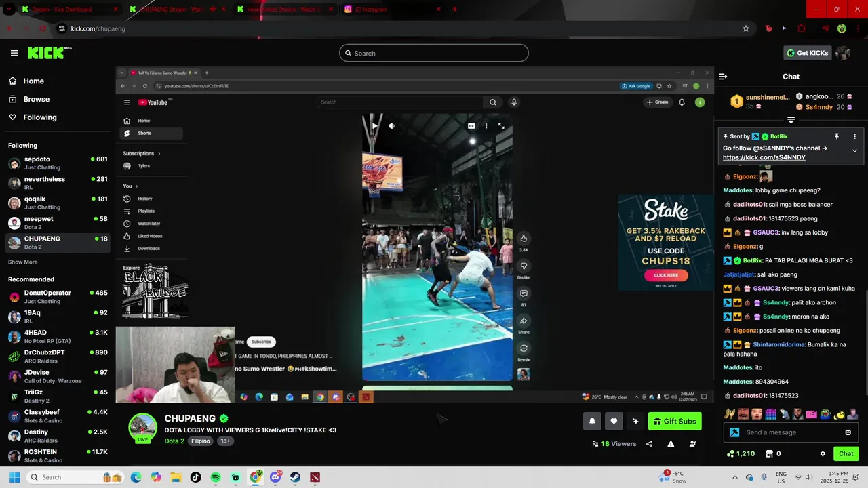Open Classybeef in Recommended list

[58, 416]
